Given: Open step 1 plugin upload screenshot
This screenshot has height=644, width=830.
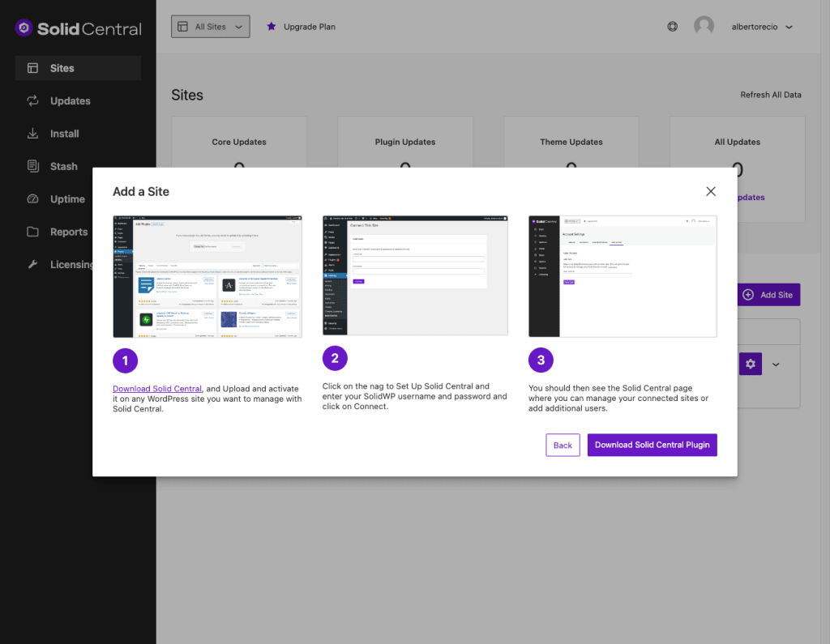Looking at the screenshot, I should pyautogui.click(x=207, y=277).
